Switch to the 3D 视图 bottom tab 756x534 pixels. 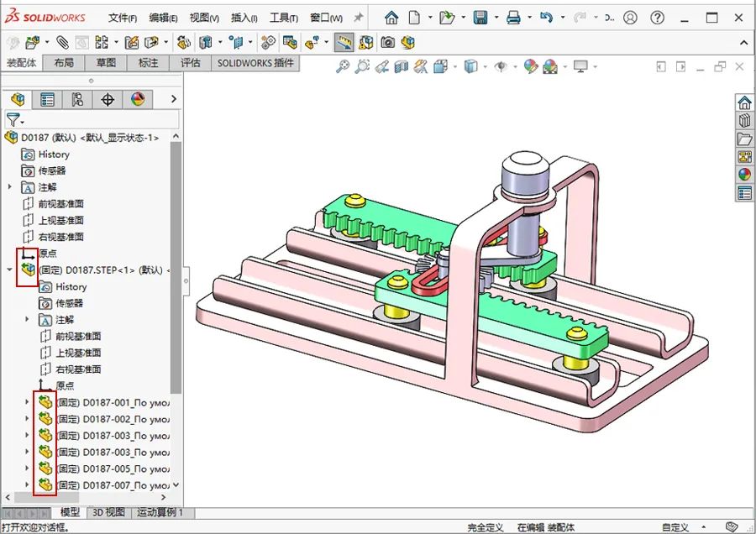(108, 512)
